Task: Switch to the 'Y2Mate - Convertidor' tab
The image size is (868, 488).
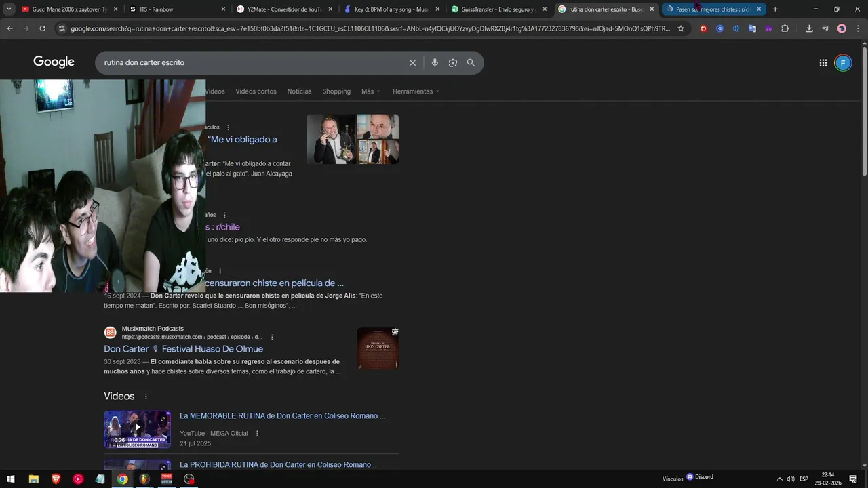Action: point(285,9)
